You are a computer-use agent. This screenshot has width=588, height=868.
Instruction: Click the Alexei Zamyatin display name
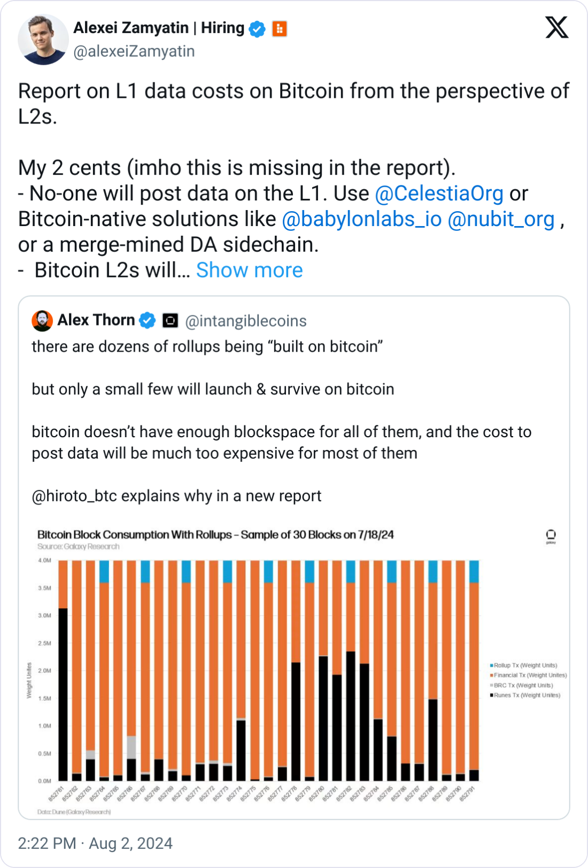point(131,28)
